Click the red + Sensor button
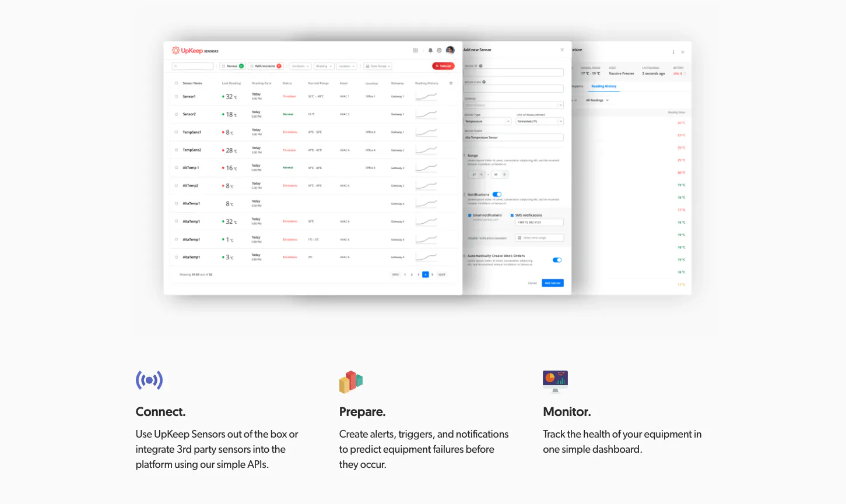 click(443, 66)
